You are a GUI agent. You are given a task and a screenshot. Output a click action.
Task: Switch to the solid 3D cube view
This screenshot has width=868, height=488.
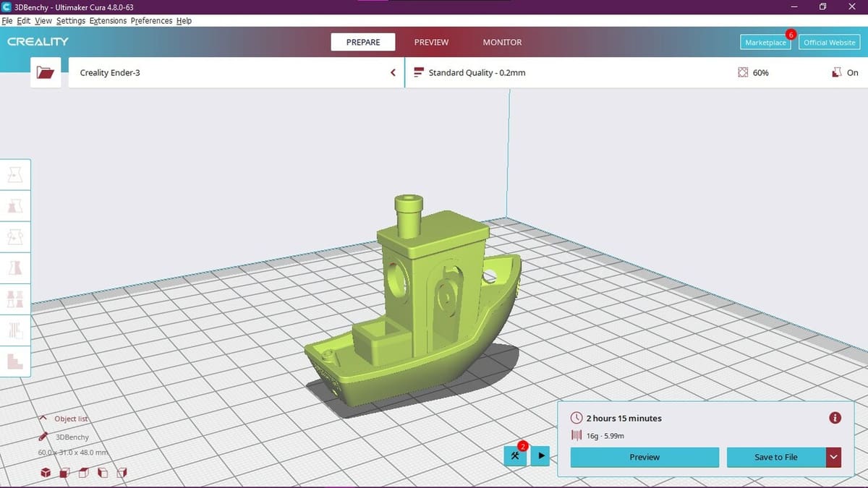point(46,473)
